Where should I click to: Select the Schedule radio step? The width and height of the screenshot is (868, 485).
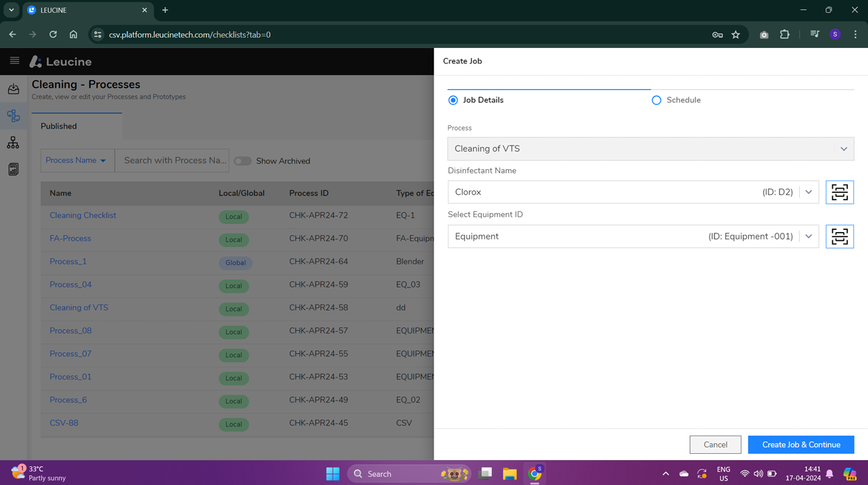tap(656, 100)
